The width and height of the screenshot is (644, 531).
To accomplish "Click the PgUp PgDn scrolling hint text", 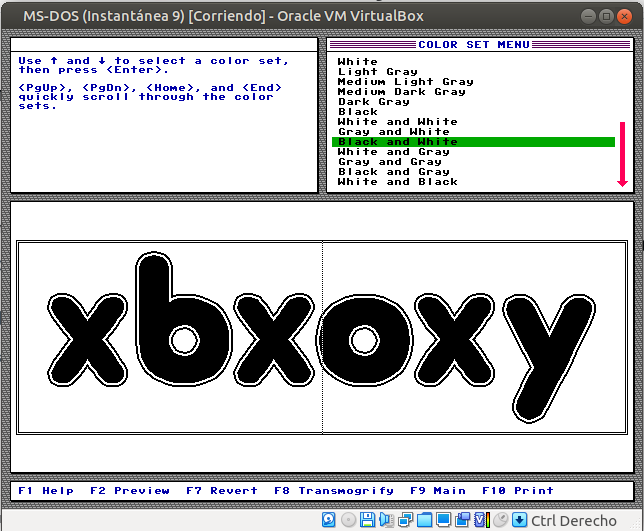I will pyautogui.click(x=150, y=97).
